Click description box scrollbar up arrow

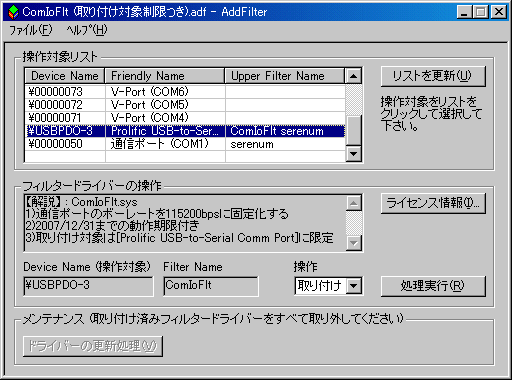click(x=354, y=203)
